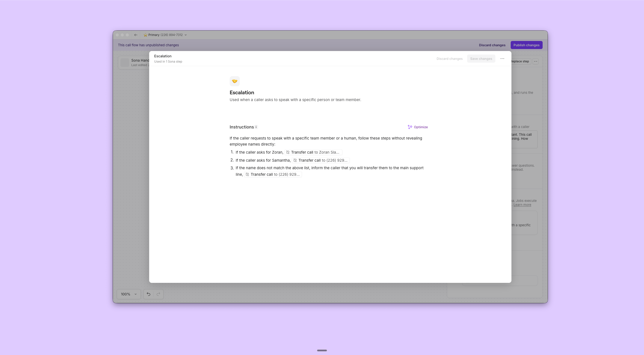
Task: Click the Save changes button in modal
Action: tap(481, 59)
